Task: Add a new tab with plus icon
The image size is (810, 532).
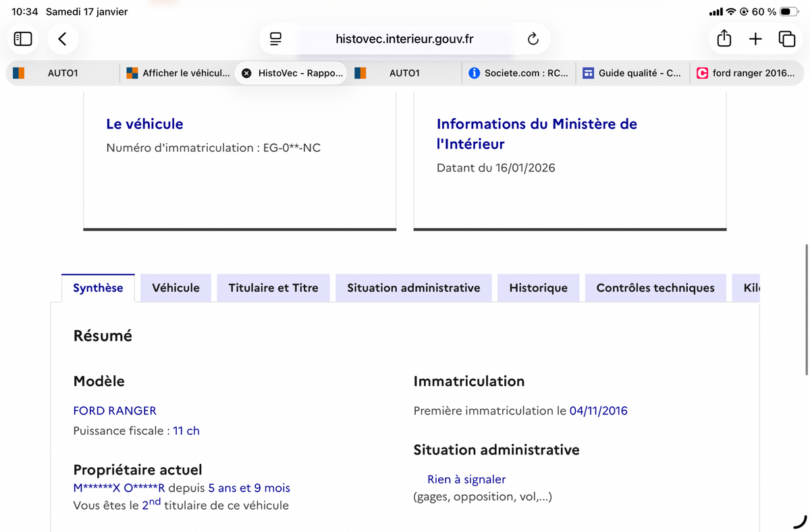Action: (755, 39)
